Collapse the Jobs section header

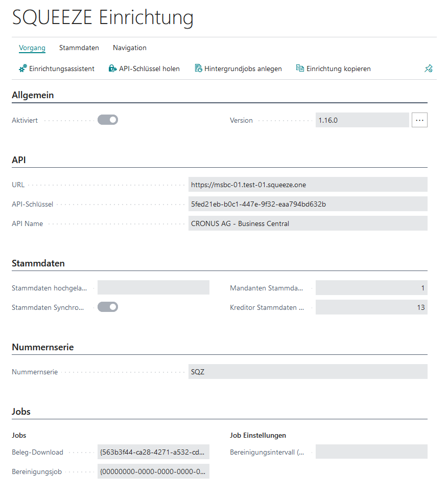pyautogui.click(x=21, y=412)
